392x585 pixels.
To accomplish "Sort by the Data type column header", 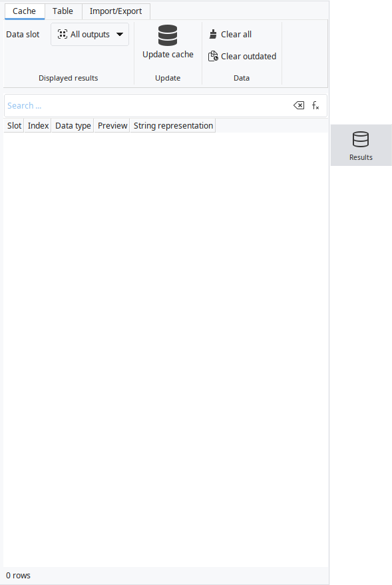I will (73, 126).
